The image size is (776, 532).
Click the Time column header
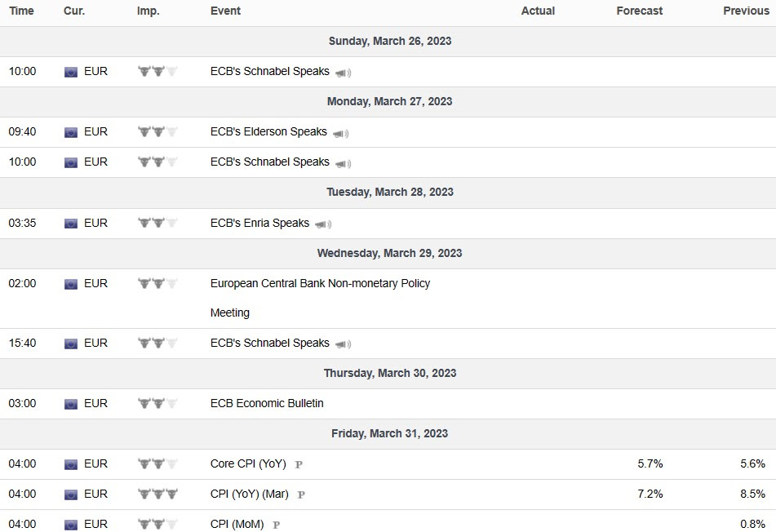pos(21,11)
